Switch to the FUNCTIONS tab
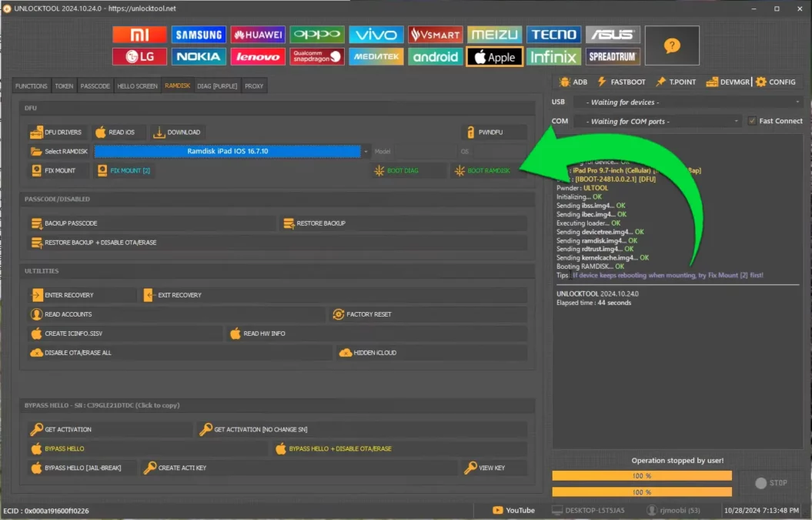Screen dimensions: 812x520 point(32,86)
